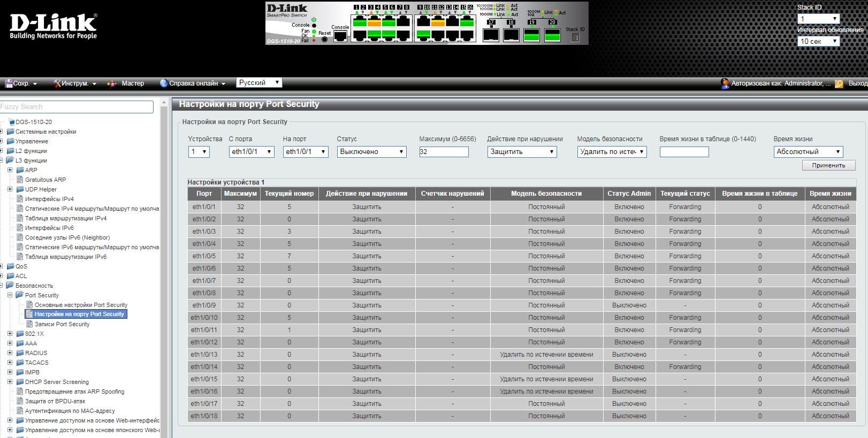The image size is (868, 438).
Task: Open the Интервал обновления dropdown
Action: pyautogui.click(x=818, y=41)
